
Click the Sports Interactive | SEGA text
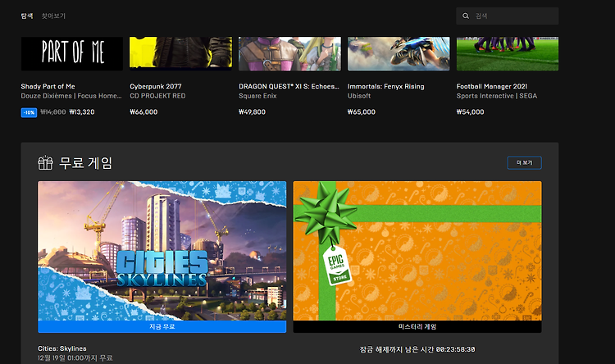pyautogui.click(x=497, y=96)
